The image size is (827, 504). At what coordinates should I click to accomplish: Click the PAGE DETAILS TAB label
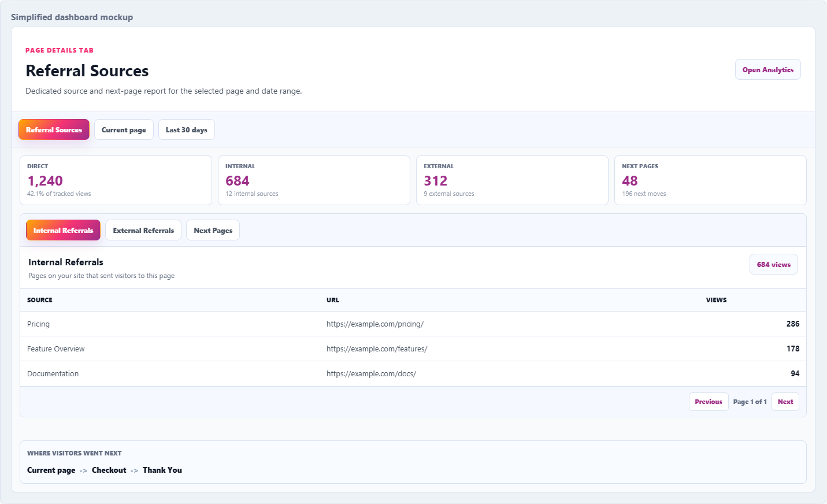(60, 50)
